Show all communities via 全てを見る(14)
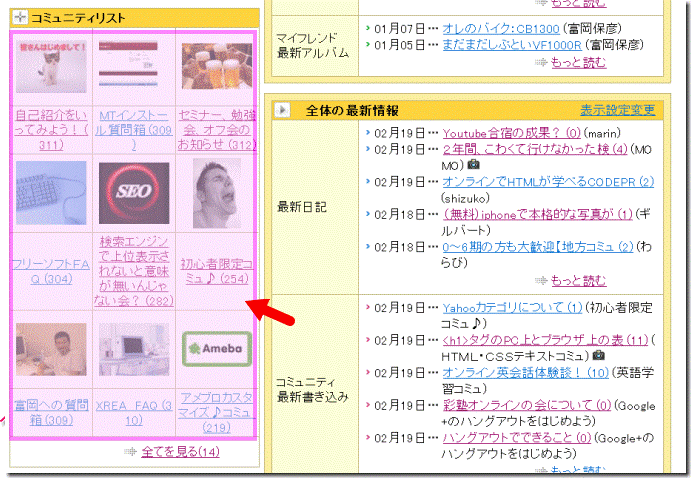 (x=180, y=452)
